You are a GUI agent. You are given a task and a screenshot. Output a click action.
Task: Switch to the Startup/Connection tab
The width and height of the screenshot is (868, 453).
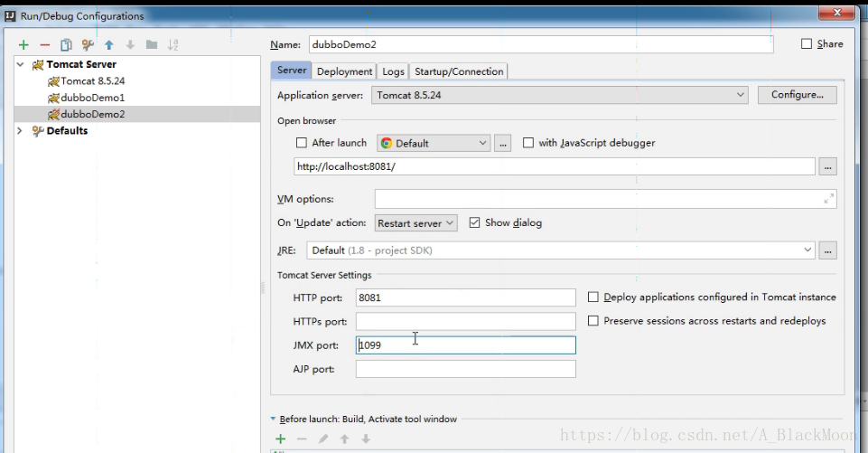tap(459, 71)
